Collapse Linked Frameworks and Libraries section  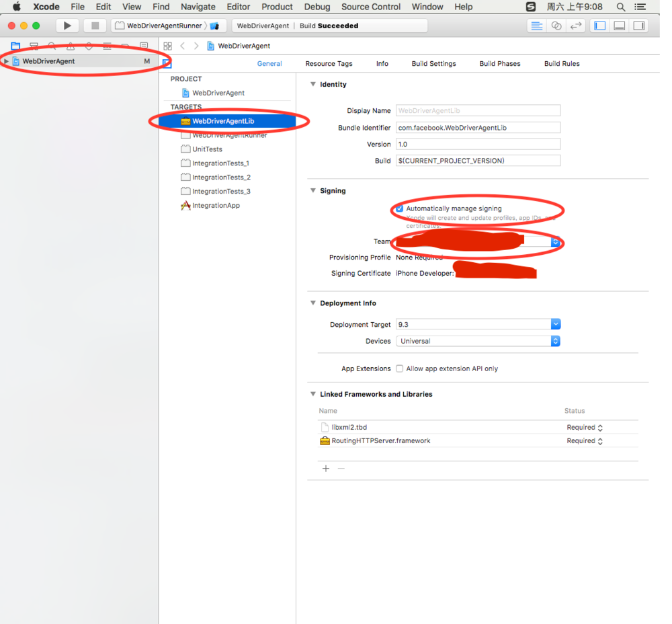tap(313, 394)
